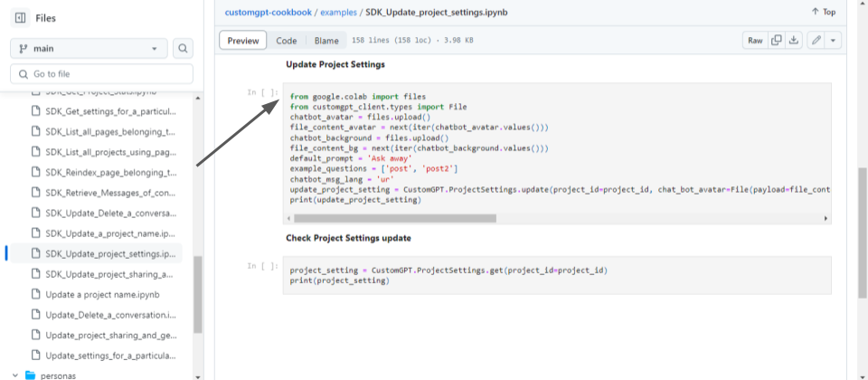Click file icon beside Update a project name.ipynb
868x380 pixels.
pos(36,294)
